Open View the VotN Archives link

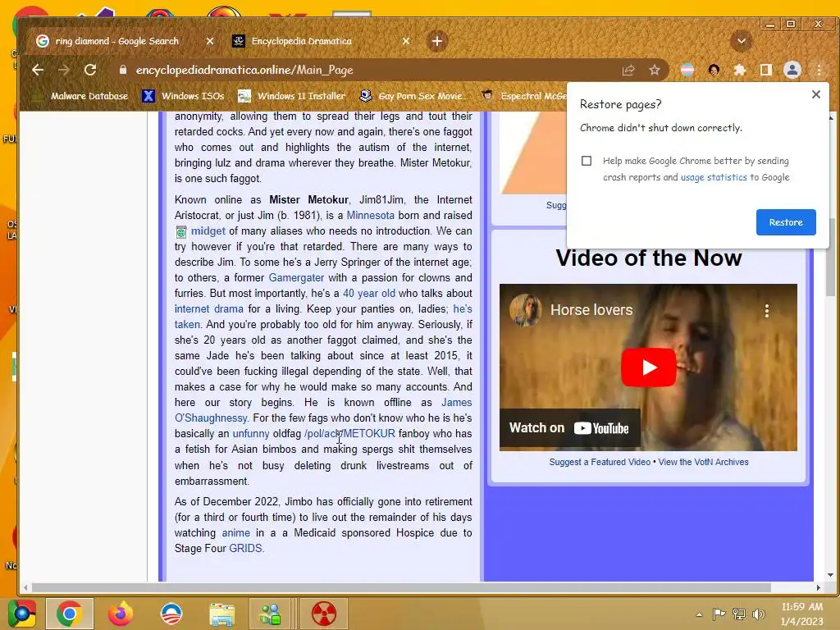tap(703, 462)
